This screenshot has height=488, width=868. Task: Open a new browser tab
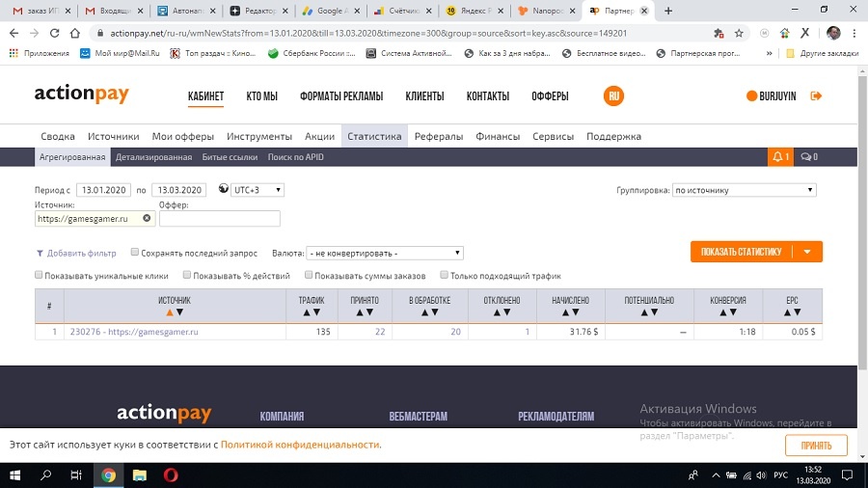(668, 11)
